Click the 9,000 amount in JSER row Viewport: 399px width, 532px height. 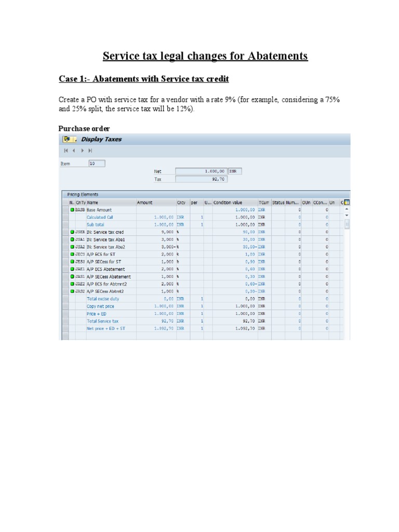tap(167, 232)
